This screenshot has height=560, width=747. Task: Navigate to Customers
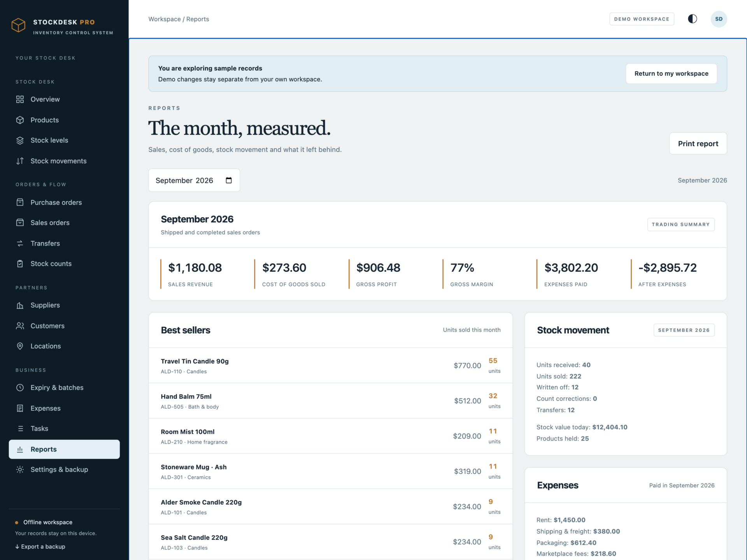click(64, 326)
